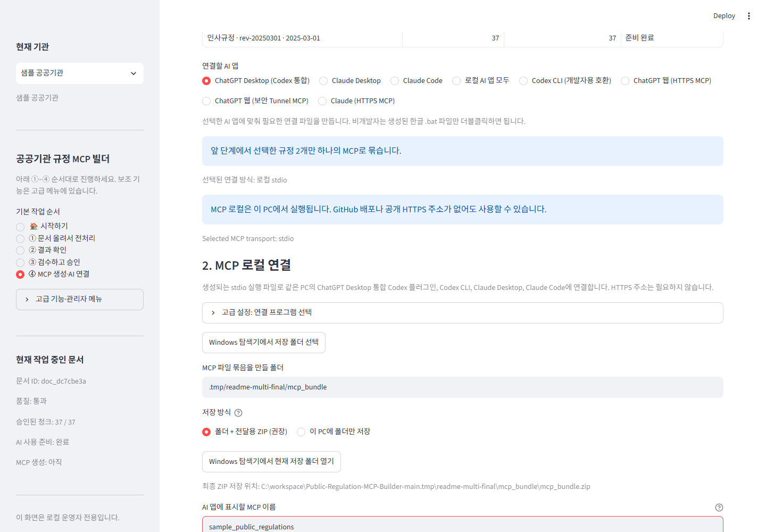Click the help icon next to 저장 방식
Viewport: 766px width, 532px height.
coord(238,413)
